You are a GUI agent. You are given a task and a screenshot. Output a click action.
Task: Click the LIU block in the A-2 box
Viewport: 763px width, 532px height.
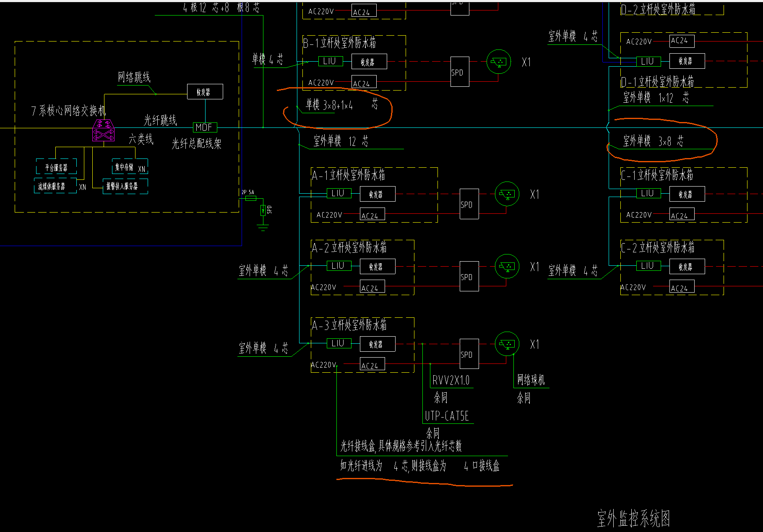tap(339, 266)
